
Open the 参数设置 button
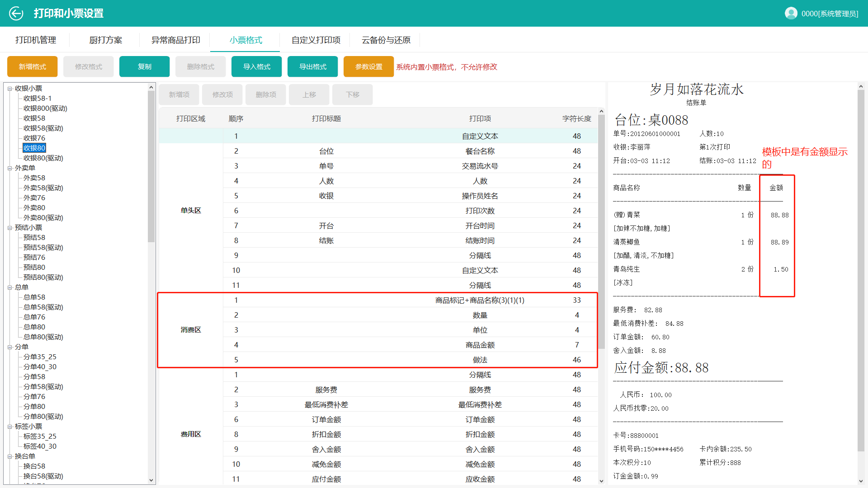(x=369, y=67)
